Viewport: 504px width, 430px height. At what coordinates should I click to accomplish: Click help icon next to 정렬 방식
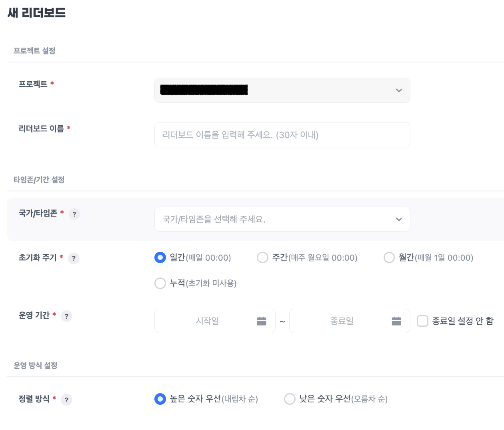(66, 400)
